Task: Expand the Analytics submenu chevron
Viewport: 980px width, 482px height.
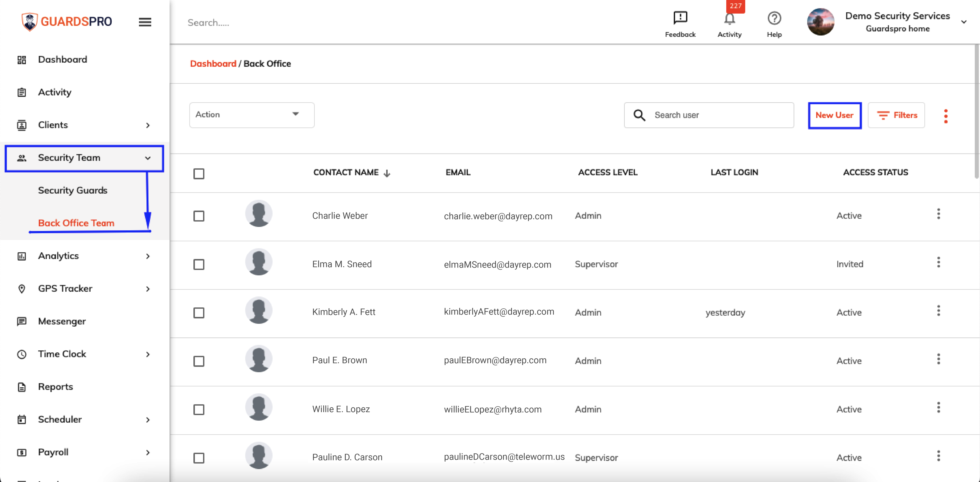Action: pyautogui.click(x=148, y=257)
